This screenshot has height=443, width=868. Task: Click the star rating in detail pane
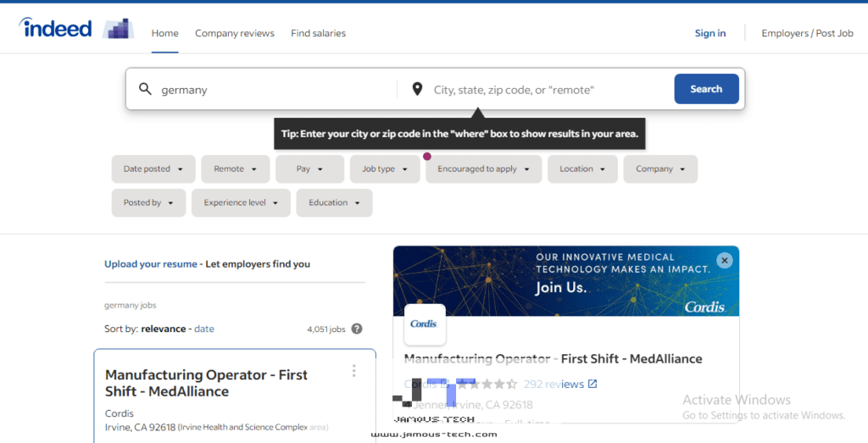tap(487, 384)
